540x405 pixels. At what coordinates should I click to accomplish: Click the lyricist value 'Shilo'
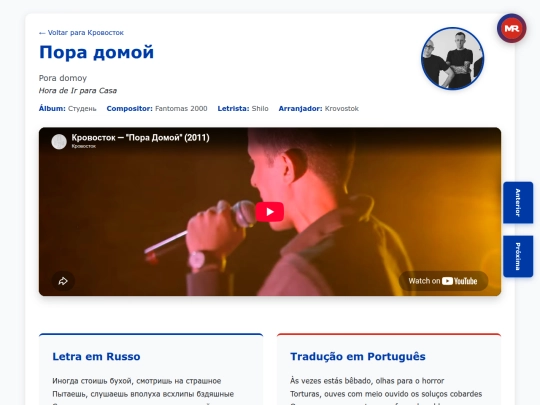point(260,109)
